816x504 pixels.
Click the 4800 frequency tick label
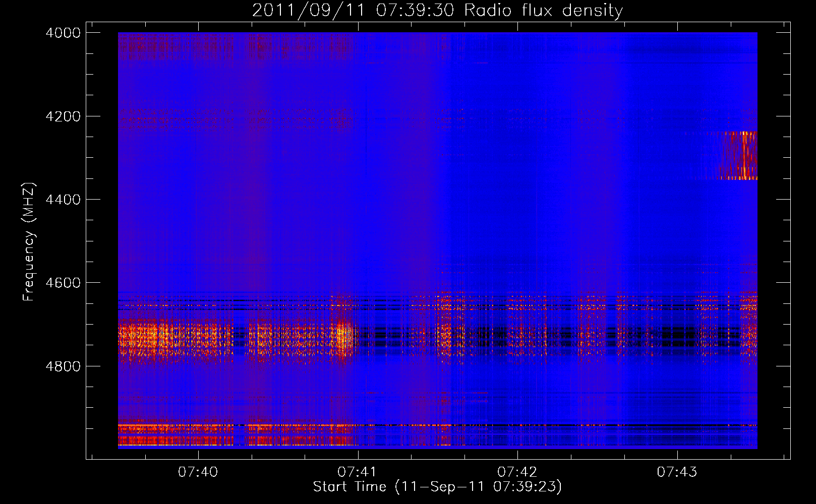[63, 366]
